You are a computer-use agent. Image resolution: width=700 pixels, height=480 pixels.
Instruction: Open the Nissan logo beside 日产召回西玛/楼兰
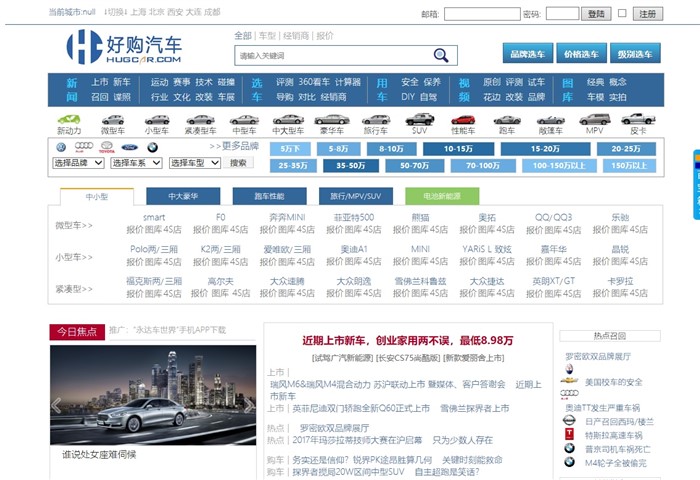point(569,420)
